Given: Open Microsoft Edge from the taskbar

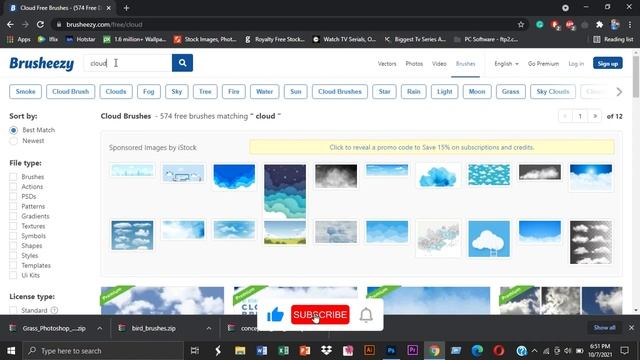Looking at the screenshot, I should point(477,351).
